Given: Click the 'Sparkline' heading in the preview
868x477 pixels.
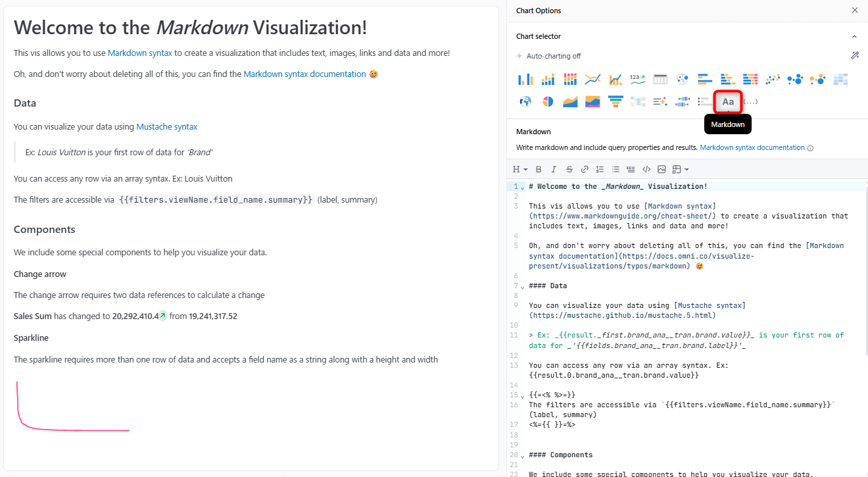Looking at the screenshot, I should coord(31,338).
